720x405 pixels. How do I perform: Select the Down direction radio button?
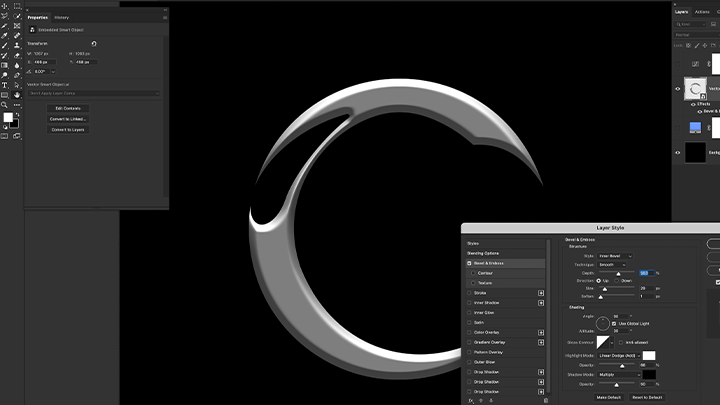(x=617, y=281)
